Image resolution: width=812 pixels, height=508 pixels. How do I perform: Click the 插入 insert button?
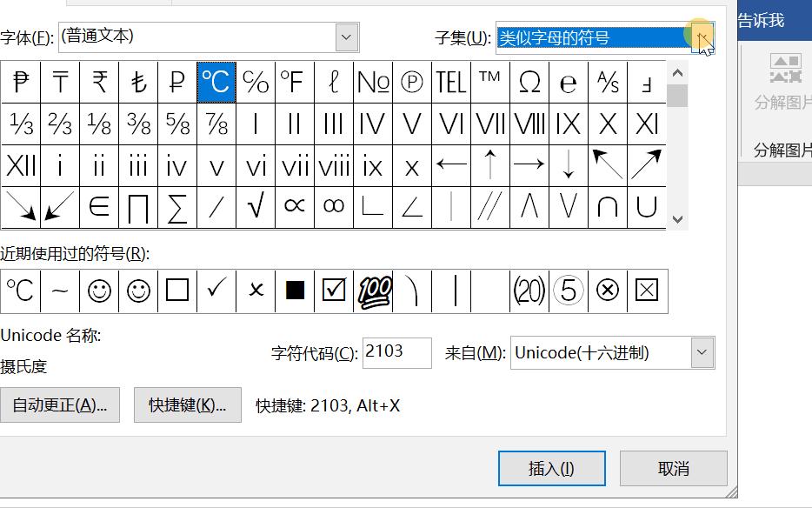[552, 467]
